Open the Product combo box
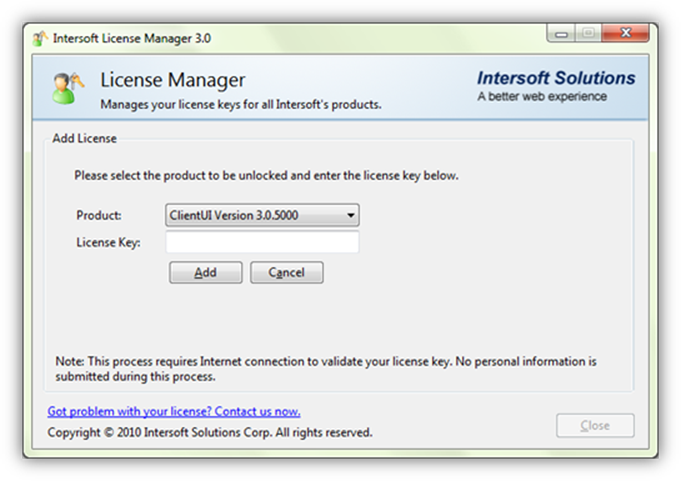 click(x=262, y=215)
